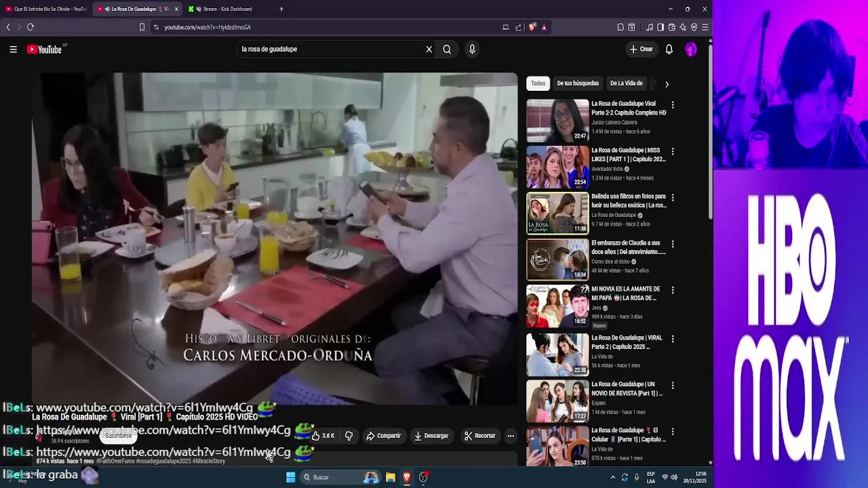Viewport: 868px width, 488px height.
Task: Open Brave Leo AI sparkle icon
Action: pyautogui.click(x=683, y=27)
